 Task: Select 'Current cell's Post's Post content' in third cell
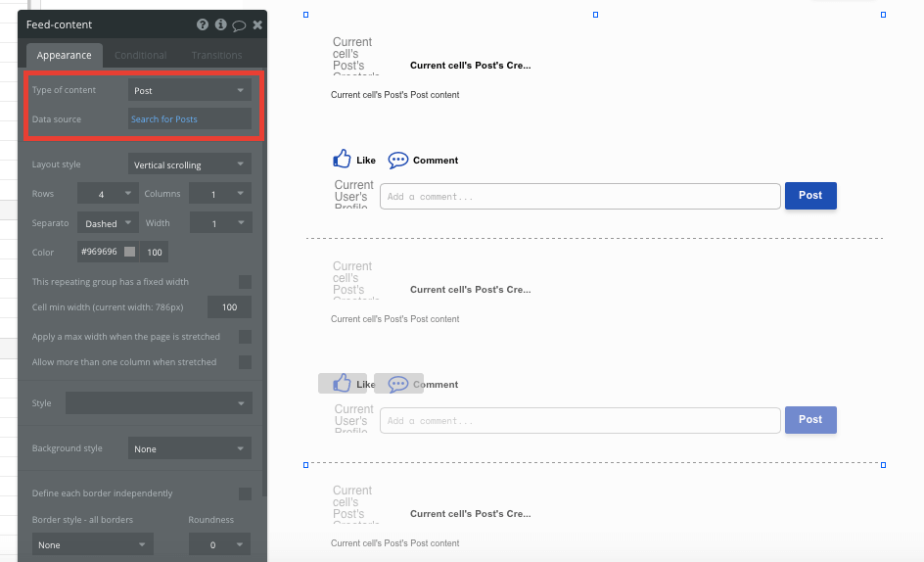[394, 543]
